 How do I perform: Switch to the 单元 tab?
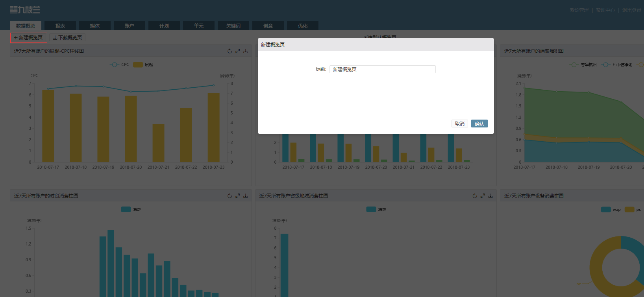pos(199,26)
